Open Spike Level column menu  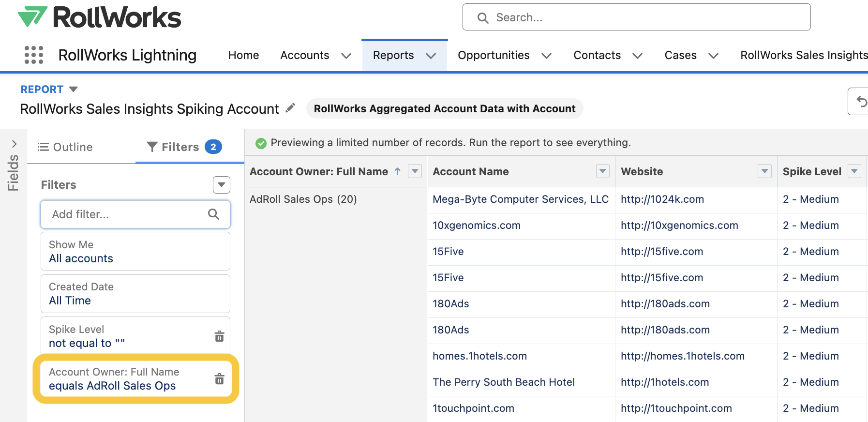[854, 171]
